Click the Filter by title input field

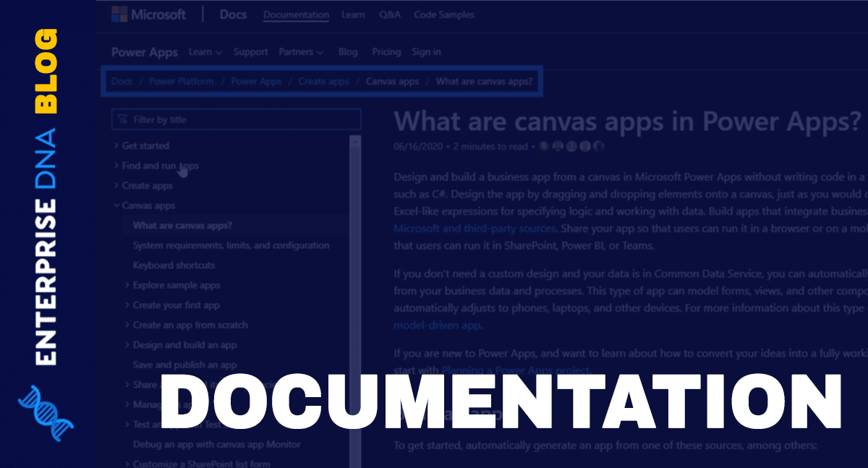pyautogui.click(x=236, y=119)
